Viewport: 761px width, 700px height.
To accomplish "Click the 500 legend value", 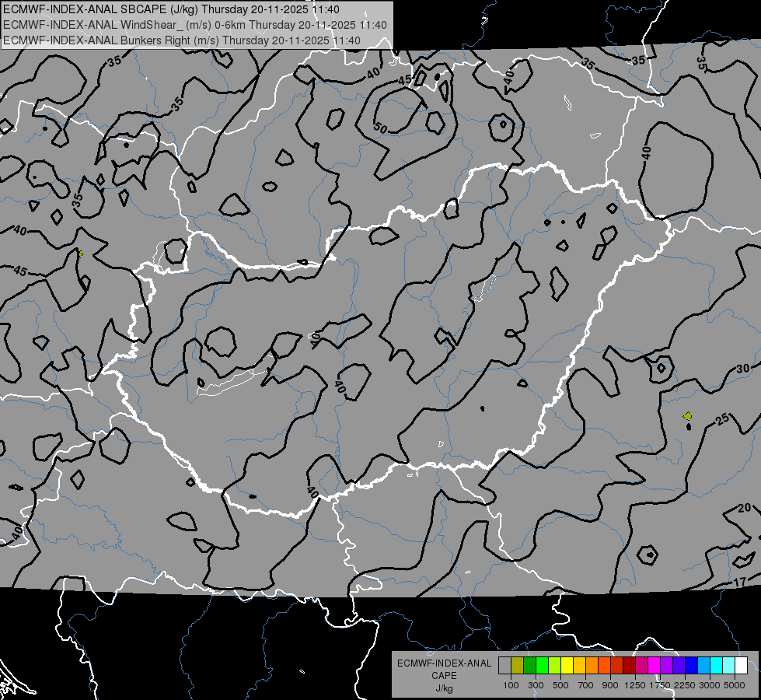I will 560,685.
